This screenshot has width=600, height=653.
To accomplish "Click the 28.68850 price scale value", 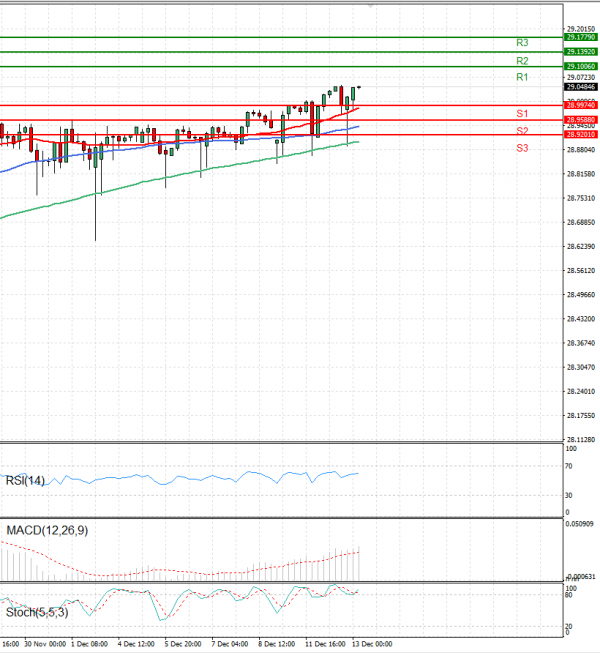I will click(x=581, y=222).
